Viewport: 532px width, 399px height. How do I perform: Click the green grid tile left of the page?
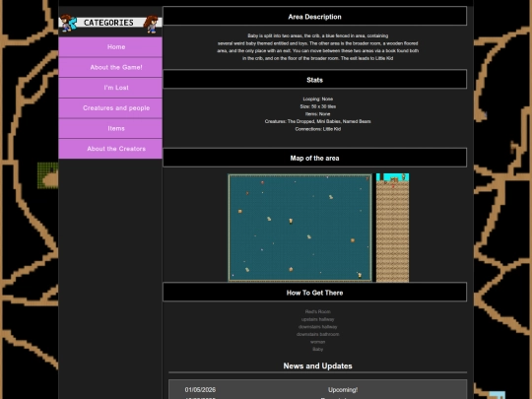(x=48, y=175)
